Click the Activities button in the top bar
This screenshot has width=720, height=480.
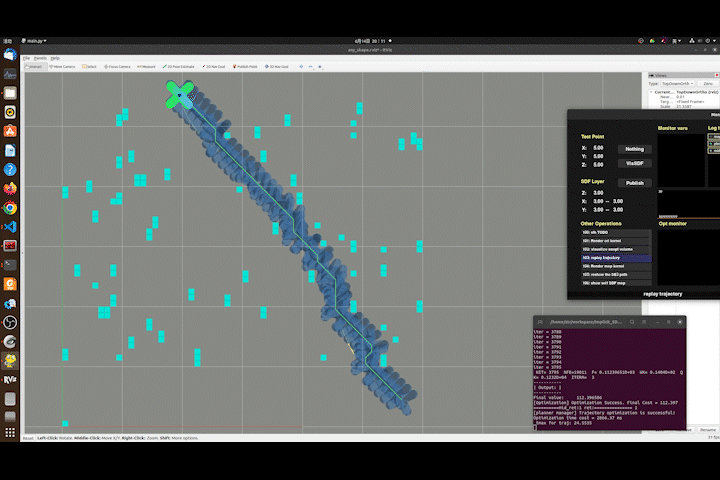(x=8, y=41)
